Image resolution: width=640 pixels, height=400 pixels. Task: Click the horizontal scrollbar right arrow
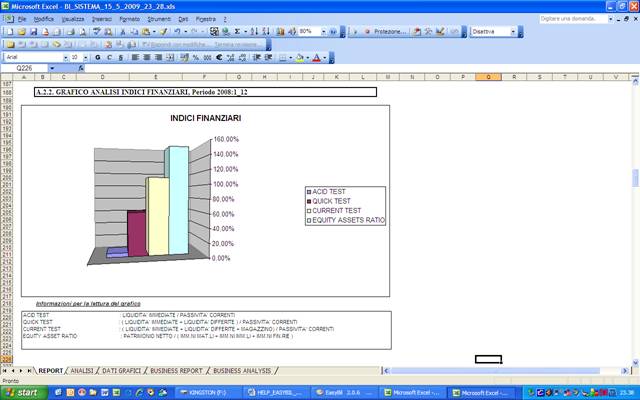[624, 371]
